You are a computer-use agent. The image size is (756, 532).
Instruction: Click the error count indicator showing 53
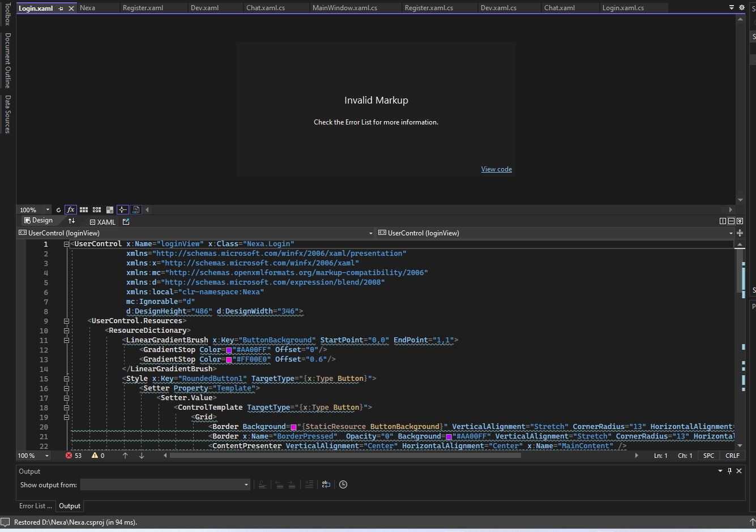coord(74,456)
